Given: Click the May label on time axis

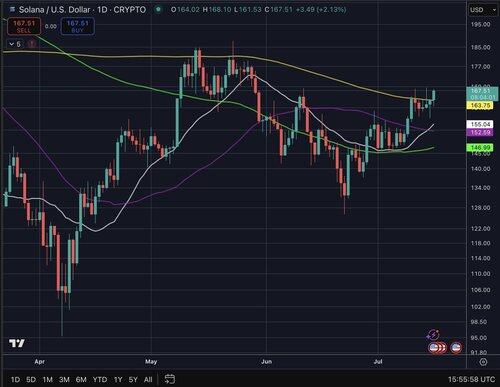Looking at the screenshot, I should [x=151, y=362].
